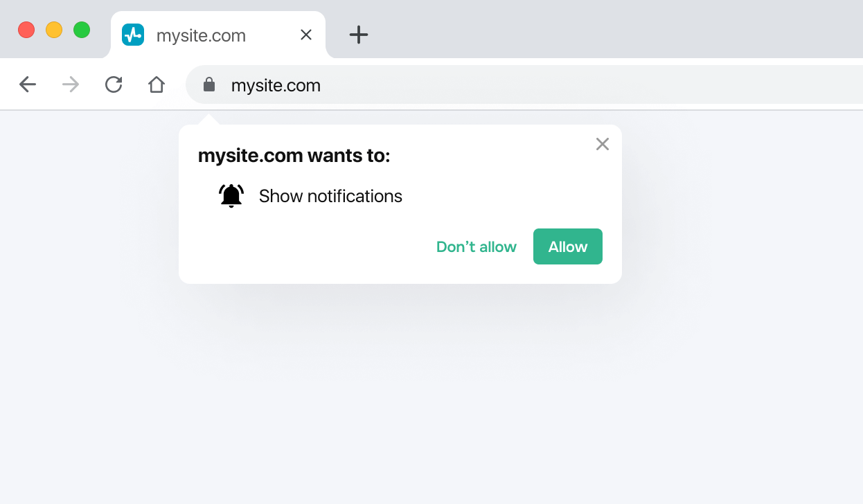Viewport: 863px width, 504px height.
Task: Click the bell icon in permission popup
Action: click(x=231, y=196)
